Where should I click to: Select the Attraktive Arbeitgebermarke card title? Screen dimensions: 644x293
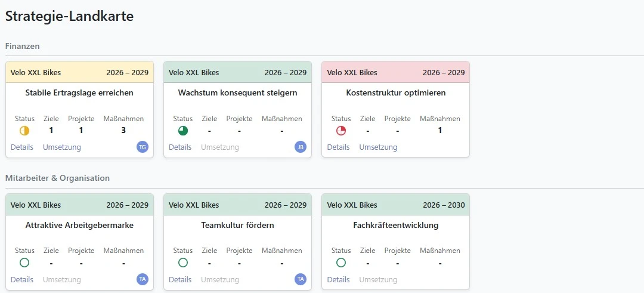[x=79, y=226]
